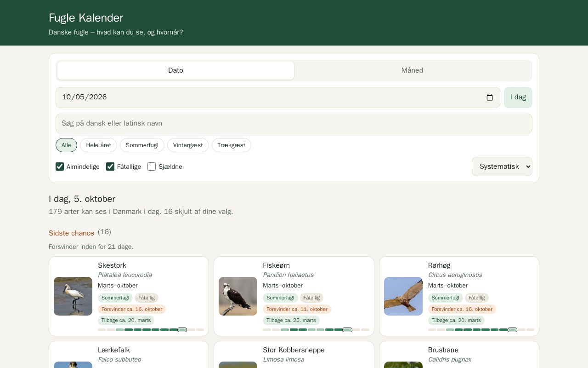Viewport: 588px width, 368px height.
Task: Toggle the Almindelige checkbox
Action: [x=60, y=167]
